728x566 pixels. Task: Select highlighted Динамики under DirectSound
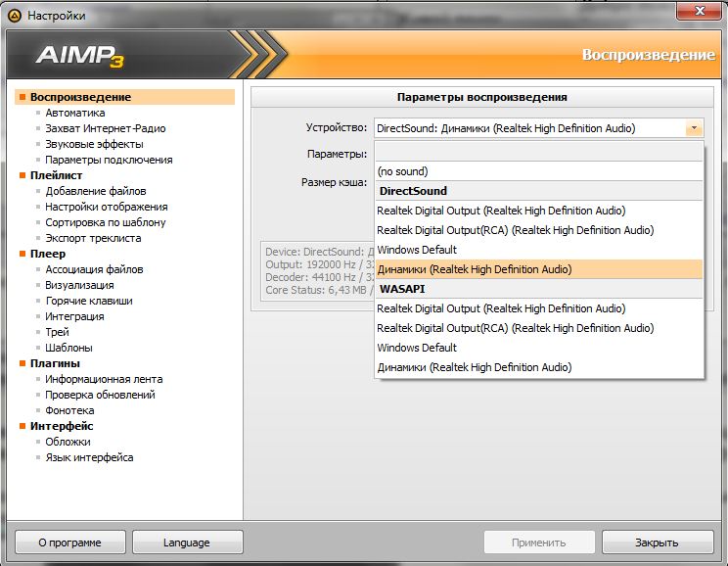click(539, 269)
